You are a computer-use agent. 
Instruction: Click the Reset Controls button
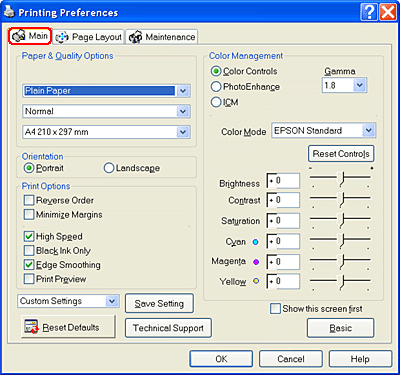pos(341,154)
